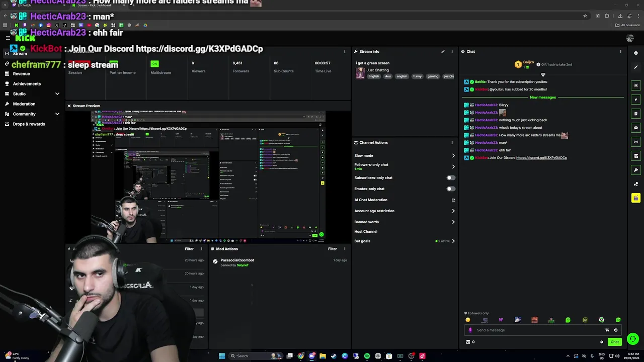Click the Windows taskbar Search box

click(x=252, y=356)
